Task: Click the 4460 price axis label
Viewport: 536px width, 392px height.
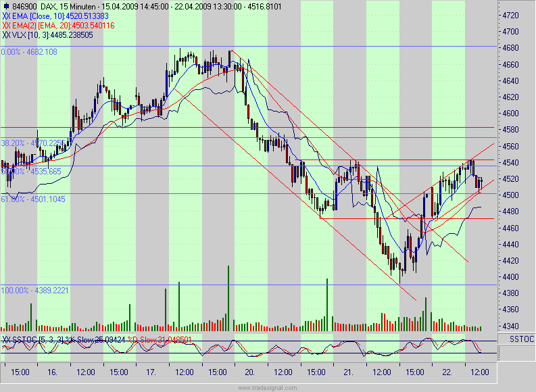Action: 511,228
